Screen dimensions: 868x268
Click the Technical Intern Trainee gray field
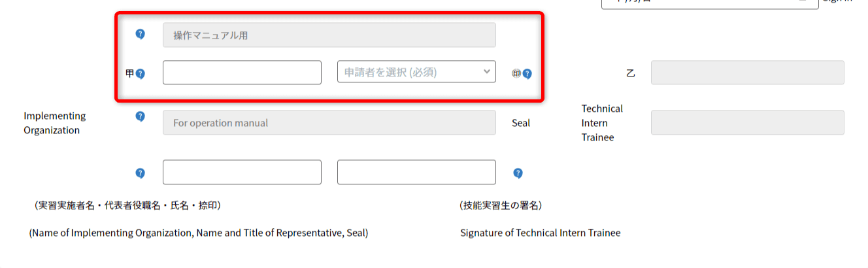[747, 123]
